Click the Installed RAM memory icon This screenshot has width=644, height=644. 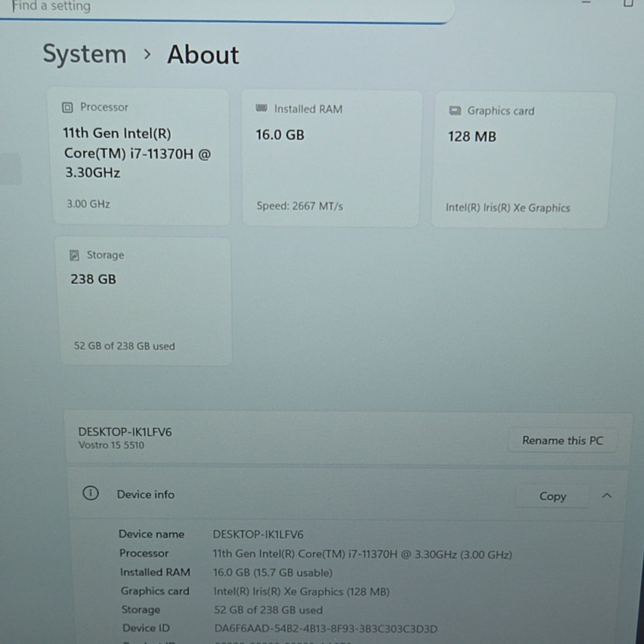(261, 108)
